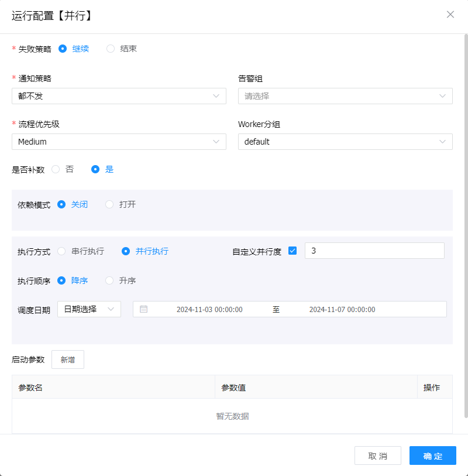Click 新增 to add a startup parameter

click(68, 359)
